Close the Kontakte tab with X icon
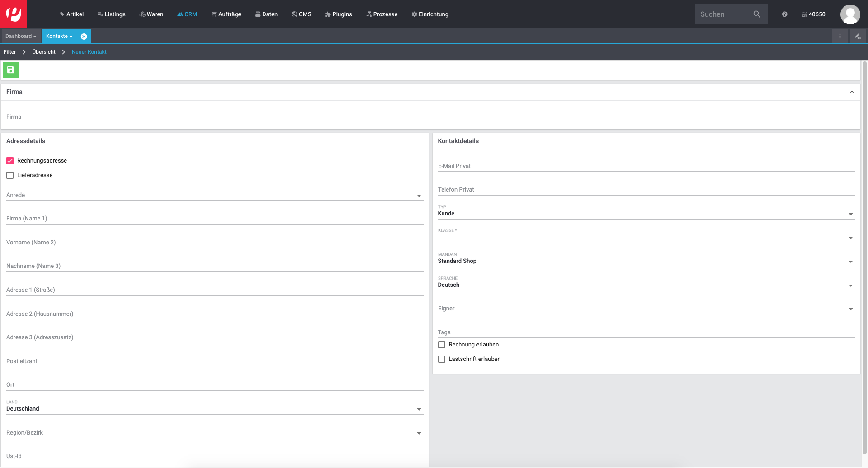This screenshot has width=868, height=468. pyautogui.click(x=84, y=37)
